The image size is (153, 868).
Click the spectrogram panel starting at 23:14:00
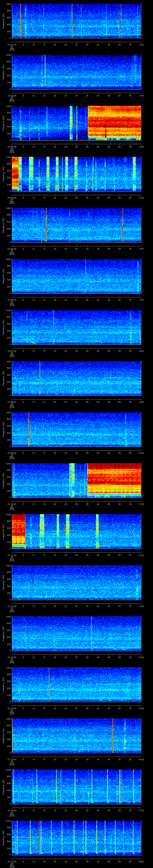tap(77, 685)
